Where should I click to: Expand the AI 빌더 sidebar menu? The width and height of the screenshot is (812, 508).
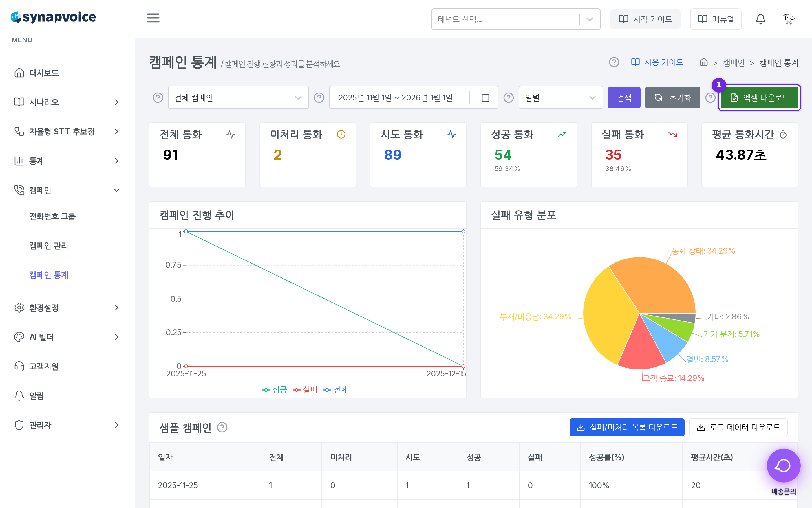(67, 337)
